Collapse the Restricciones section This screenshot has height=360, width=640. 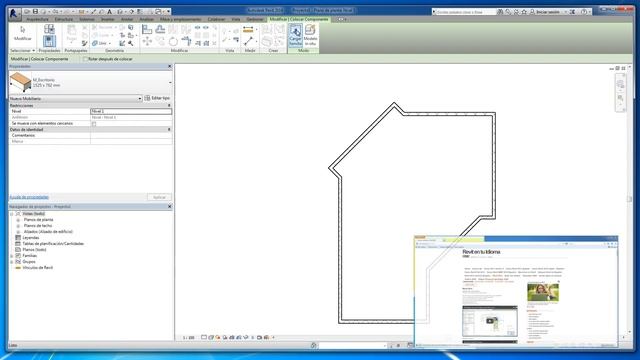point(169,105)
